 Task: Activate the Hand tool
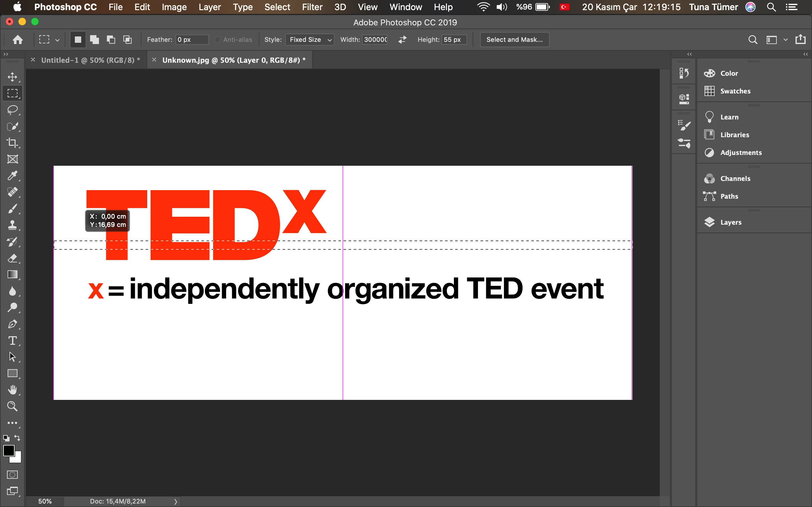(12, 390)
